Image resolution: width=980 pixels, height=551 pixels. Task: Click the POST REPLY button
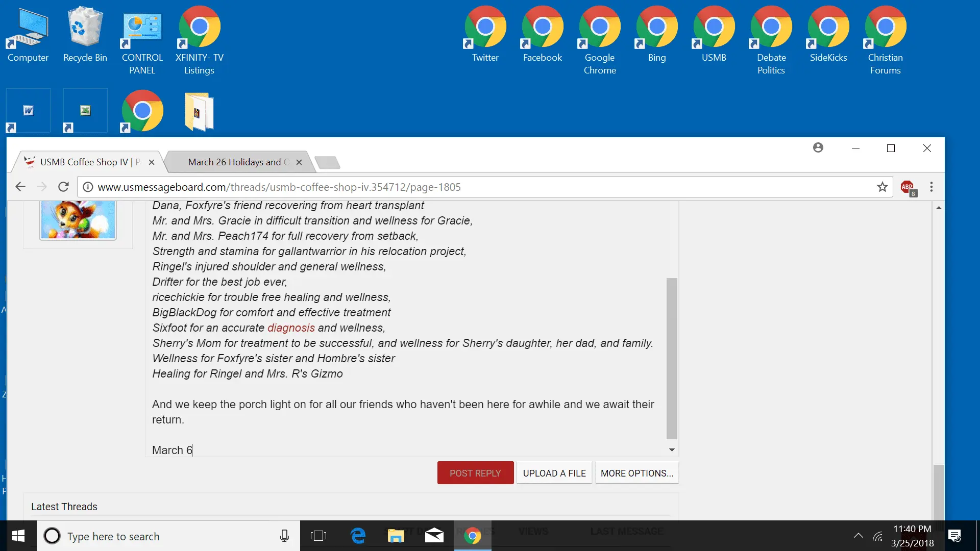(475, 473)
